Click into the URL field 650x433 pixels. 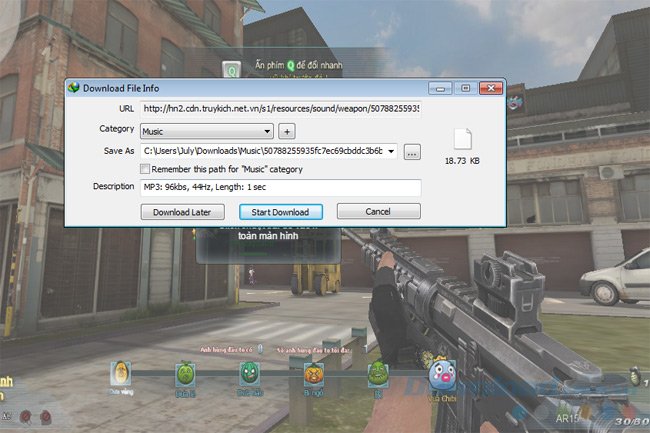point(280,108)
